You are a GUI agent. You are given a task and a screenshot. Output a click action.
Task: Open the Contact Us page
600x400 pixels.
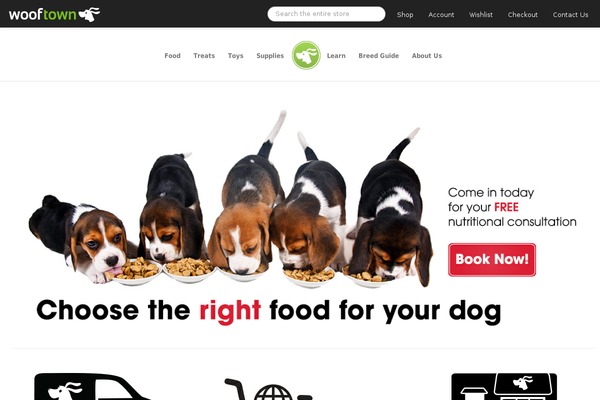(x=570, y=15)
